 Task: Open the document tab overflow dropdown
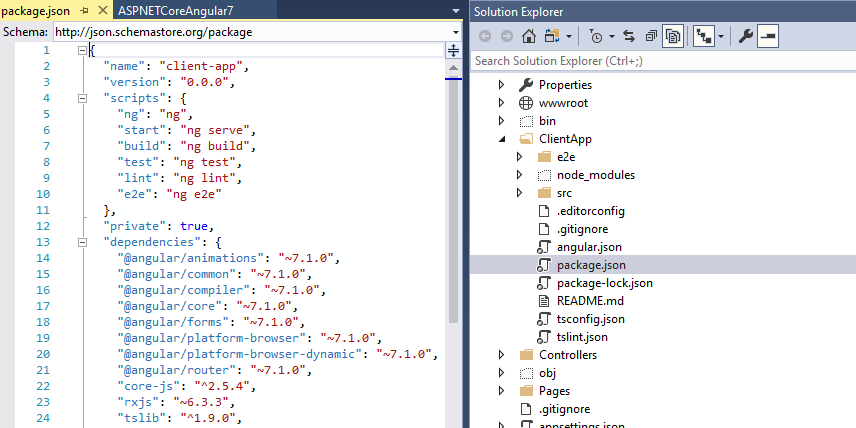tap(456, 10)
